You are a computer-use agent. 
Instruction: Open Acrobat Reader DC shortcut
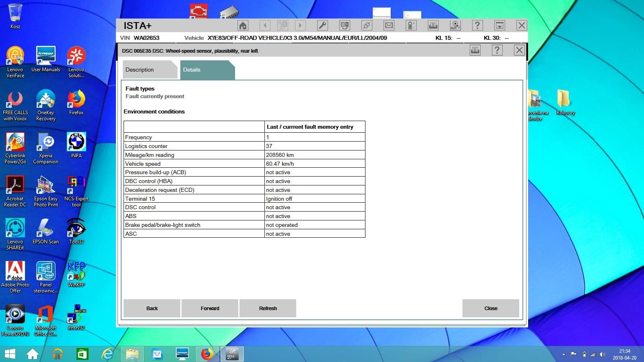(15, 191)
